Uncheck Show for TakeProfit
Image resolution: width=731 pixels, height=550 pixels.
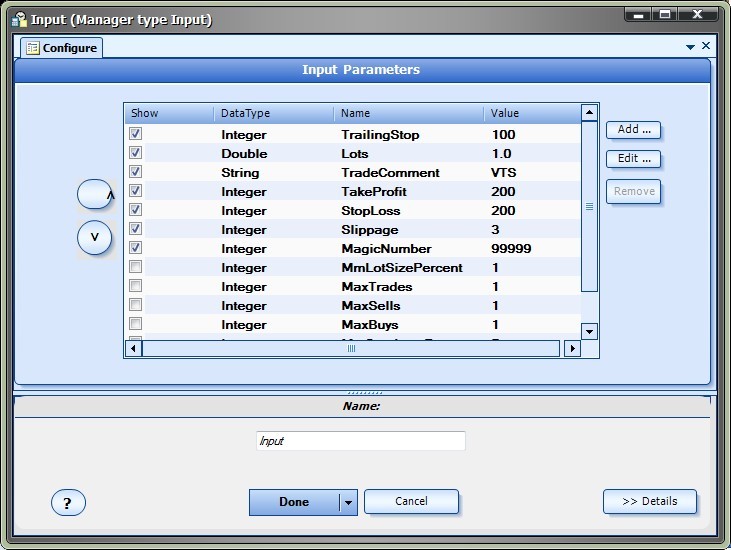coord(136,191)
